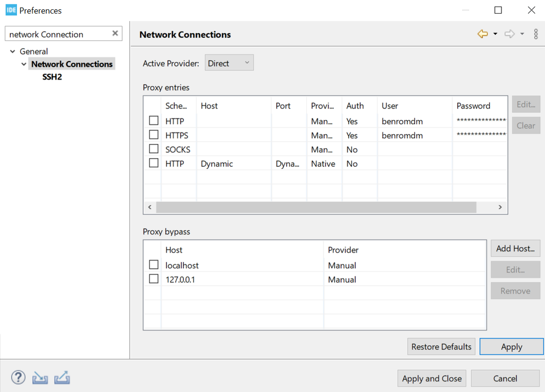Click the Restore Defaults button
Image resolution: width=545 pixels, height=392 pixels.
point(441,347)
